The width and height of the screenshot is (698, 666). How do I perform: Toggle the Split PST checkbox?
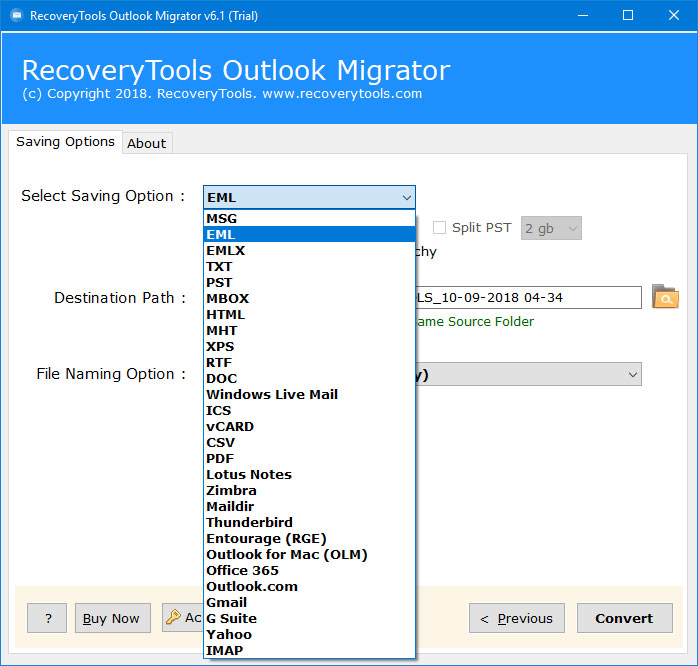pyautogui.click(x=439, y=227)
